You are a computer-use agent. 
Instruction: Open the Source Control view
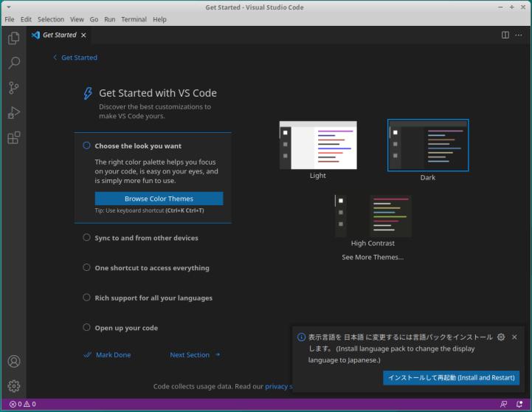(x=13, y=88)
